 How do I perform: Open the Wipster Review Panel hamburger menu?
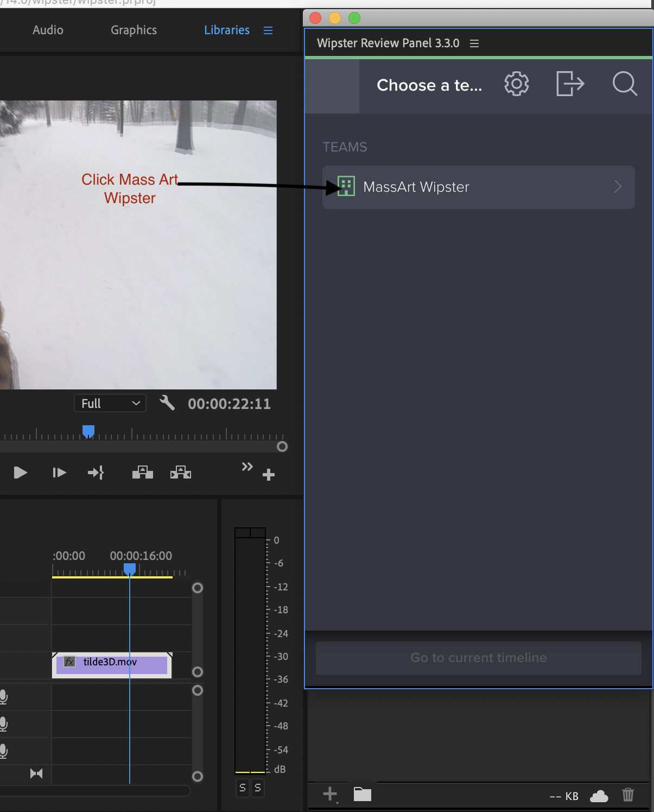[x=474, y=43]
